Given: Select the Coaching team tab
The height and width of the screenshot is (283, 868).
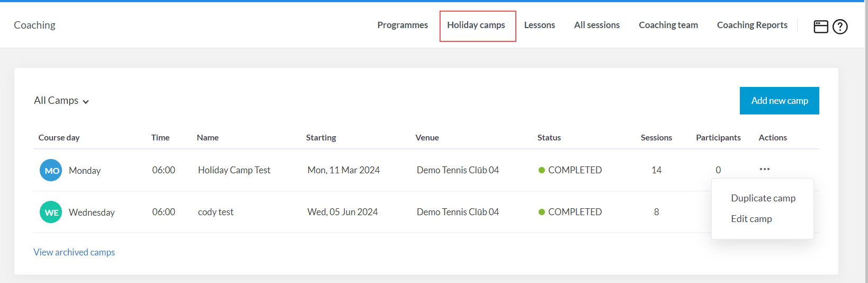Looking at the screenshot, I should 668,25.
